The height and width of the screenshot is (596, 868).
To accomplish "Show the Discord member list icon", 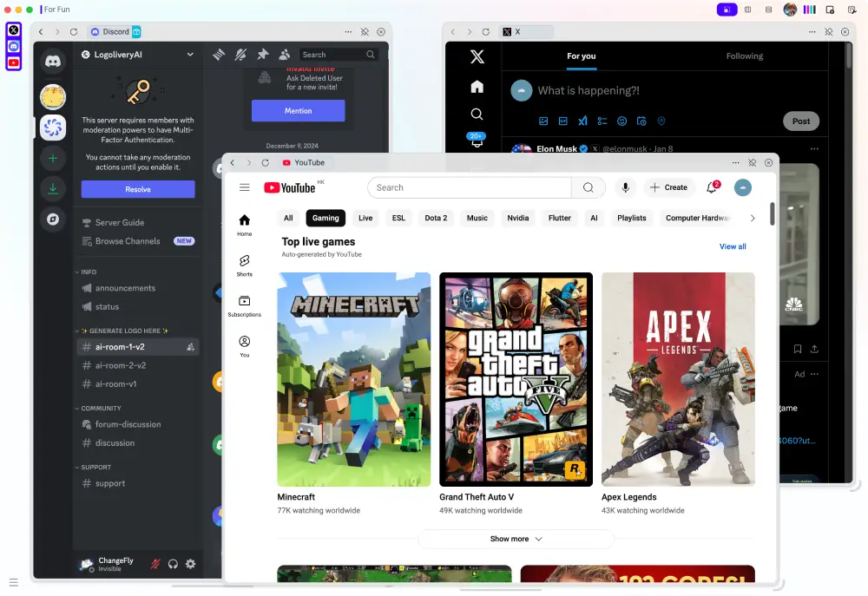I will [x=285, y=55].
